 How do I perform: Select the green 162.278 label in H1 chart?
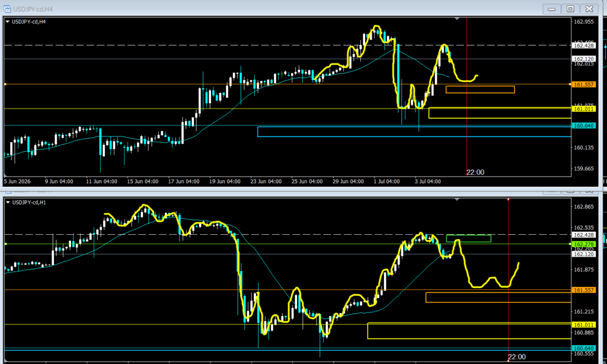583,244
